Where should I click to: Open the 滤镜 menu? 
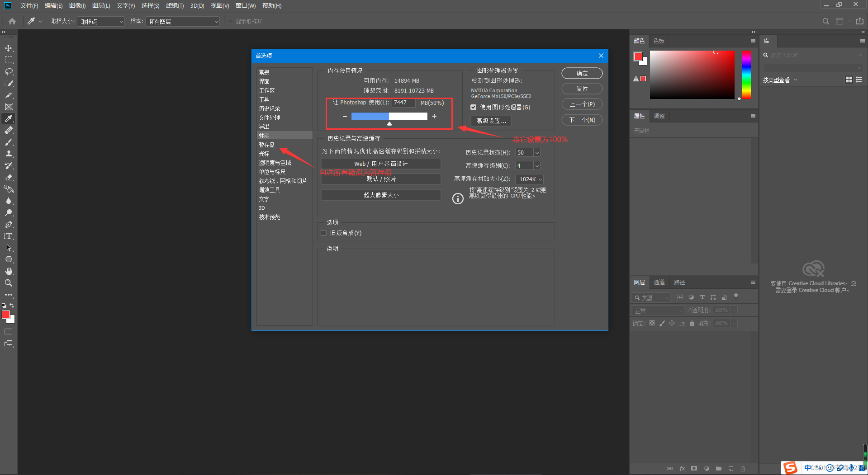175,5
